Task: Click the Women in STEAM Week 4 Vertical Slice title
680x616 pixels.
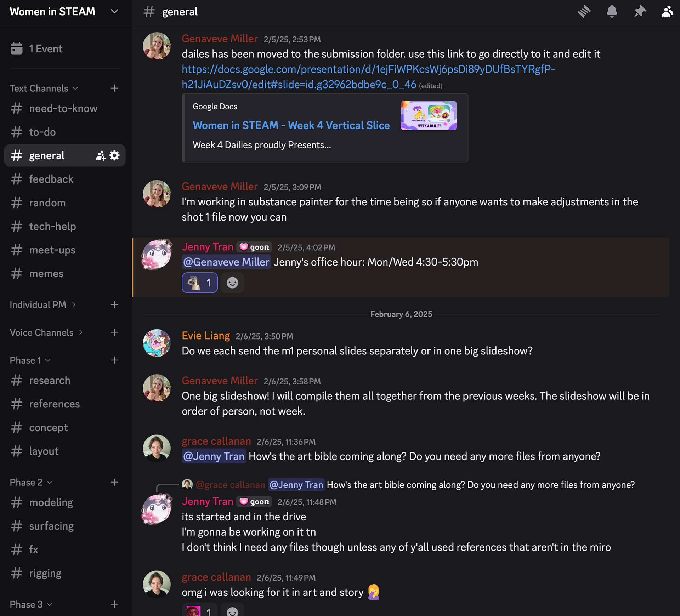Action: click(x=291, y=125)
